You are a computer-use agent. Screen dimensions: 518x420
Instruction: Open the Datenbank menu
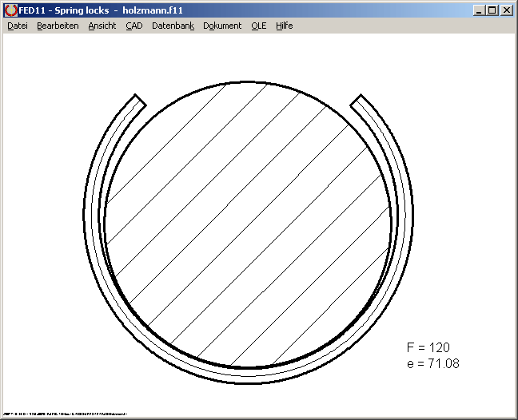(x=173, y=26)
